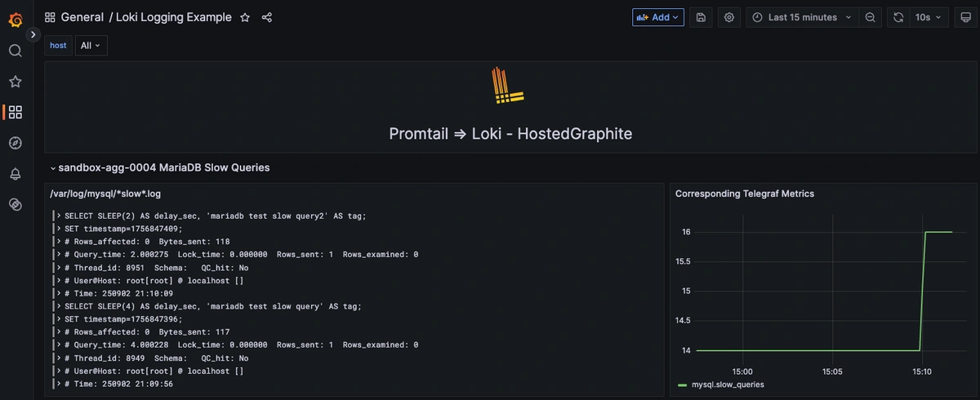This screenshot has width=980, height=400.
Task: Open Explore compass icon
Action: [15, 143]
